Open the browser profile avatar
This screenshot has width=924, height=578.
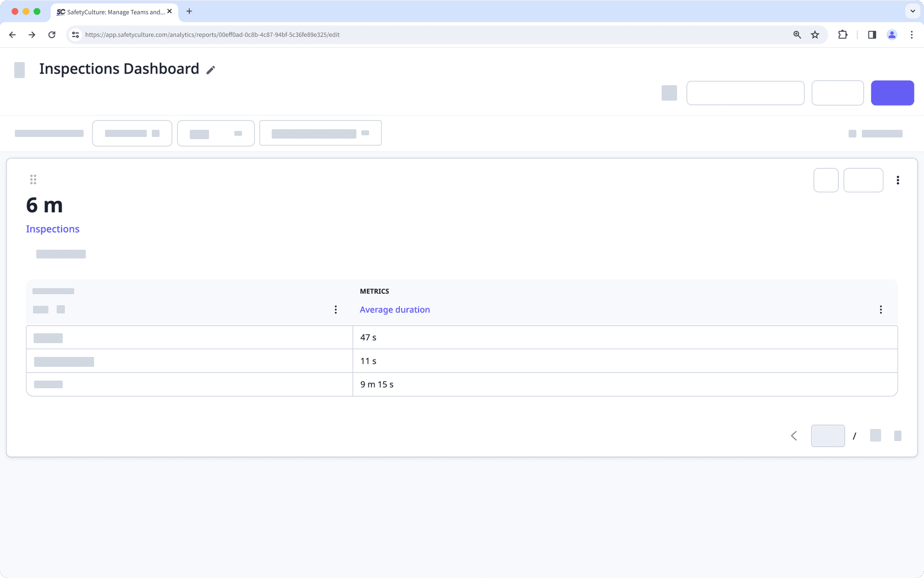tap(892, 34)
